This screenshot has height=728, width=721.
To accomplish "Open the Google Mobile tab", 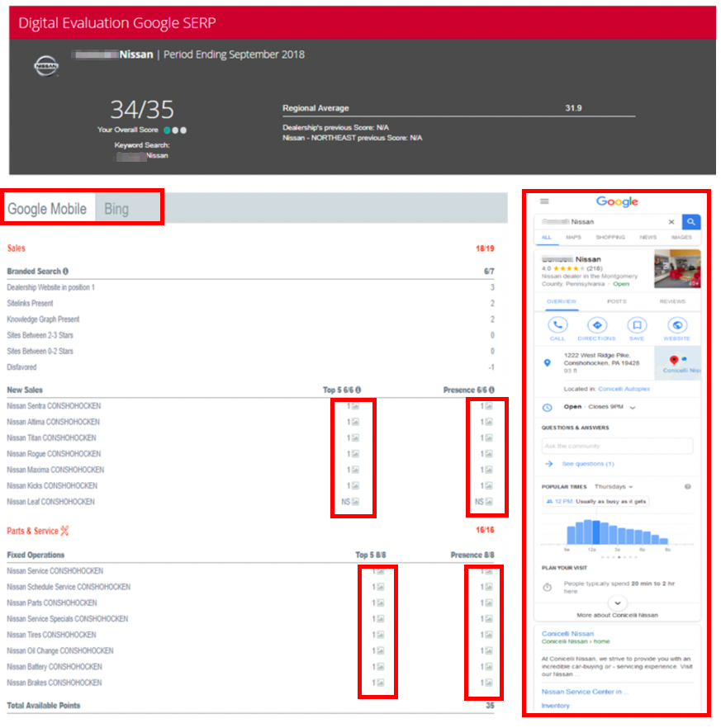I will [47, 209].
